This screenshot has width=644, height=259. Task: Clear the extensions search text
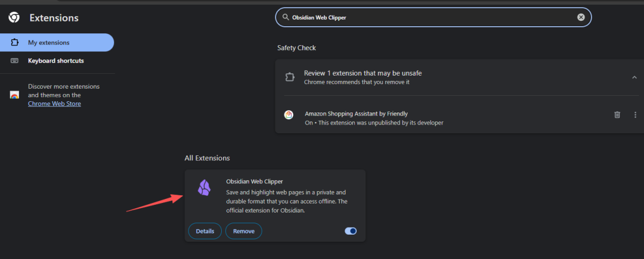(x=581, y=17)
